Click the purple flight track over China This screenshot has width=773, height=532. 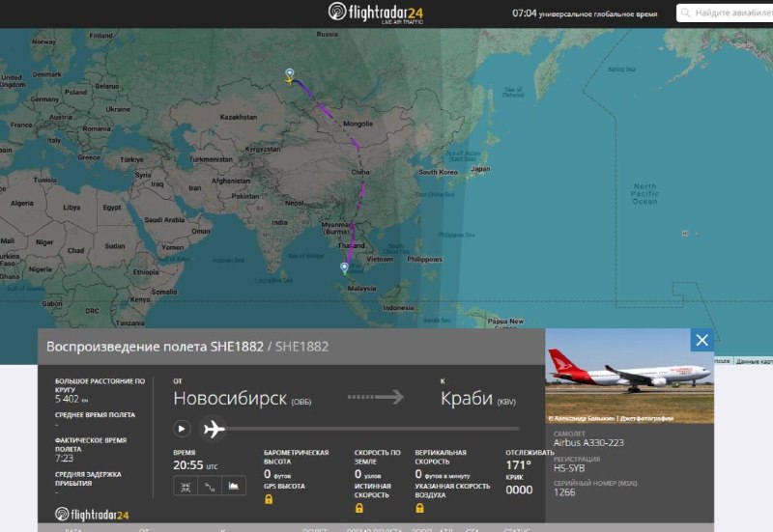pyautogui.click(x=362, y=190)
